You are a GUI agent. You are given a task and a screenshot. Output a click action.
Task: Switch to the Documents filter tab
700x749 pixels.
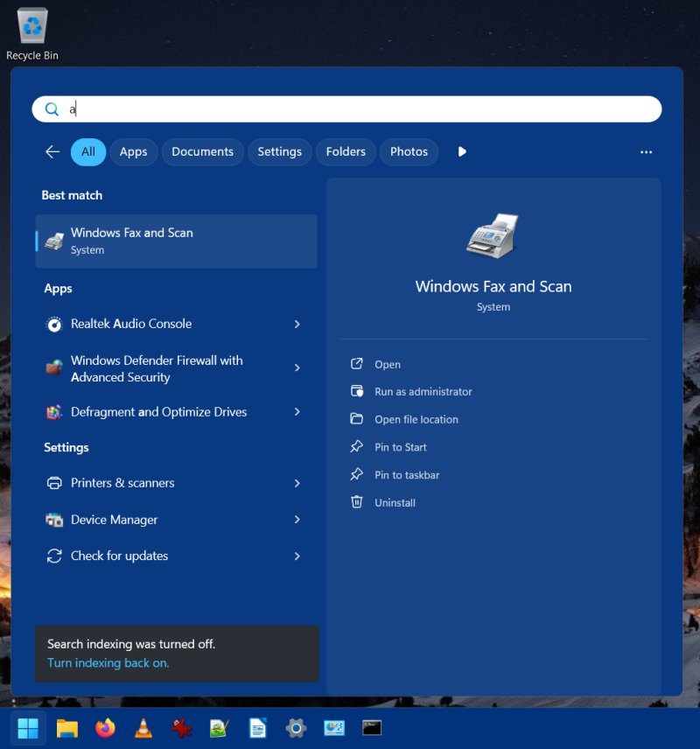(x=203, y=152)
